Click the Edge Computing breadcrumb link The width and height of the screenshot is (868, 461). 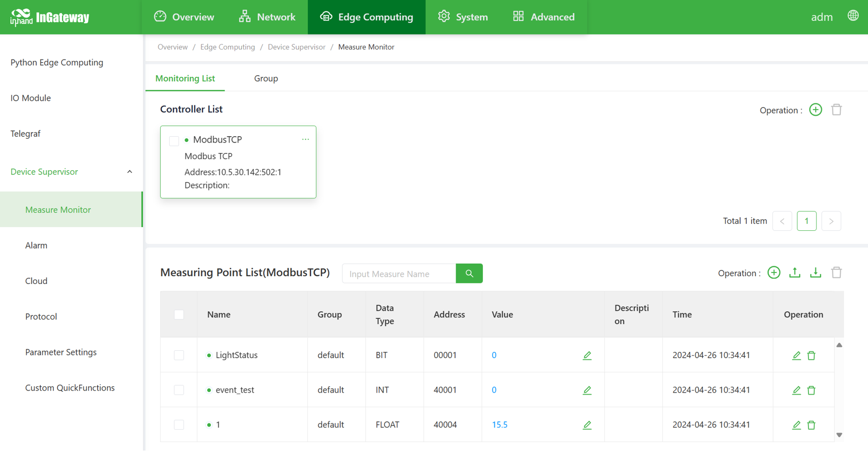coord(228,47)
